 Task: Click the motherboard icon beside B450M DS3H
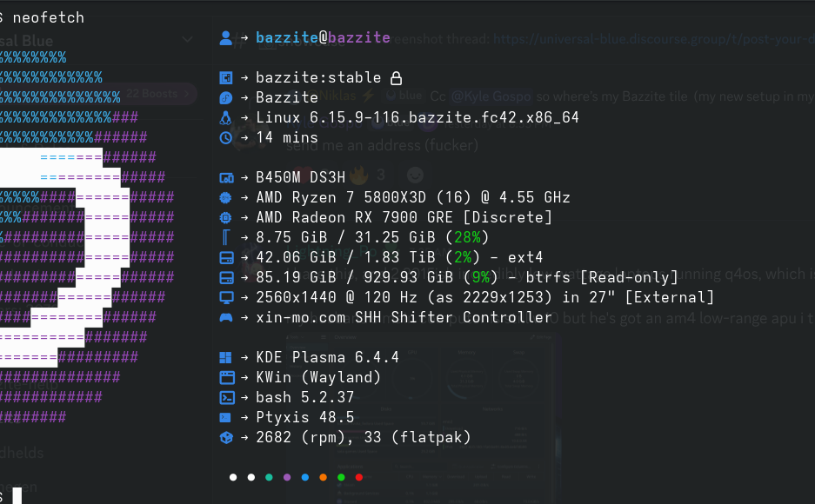[x=226, y=178]
